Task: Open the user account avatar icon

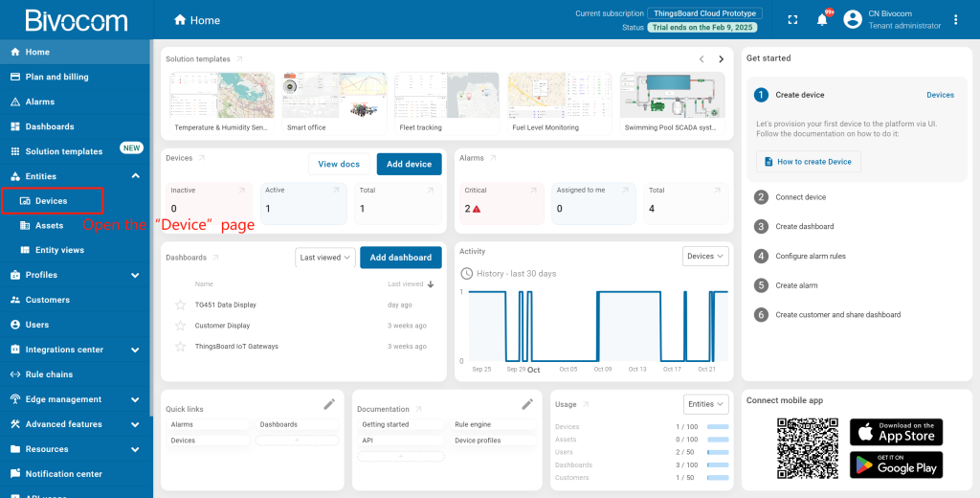Action: (853, 19)
